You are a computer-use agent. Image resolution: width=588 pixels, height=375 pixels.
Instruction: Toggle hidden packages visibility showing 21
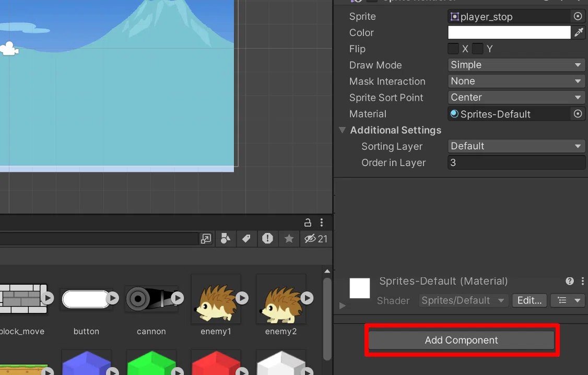[316, 239]
